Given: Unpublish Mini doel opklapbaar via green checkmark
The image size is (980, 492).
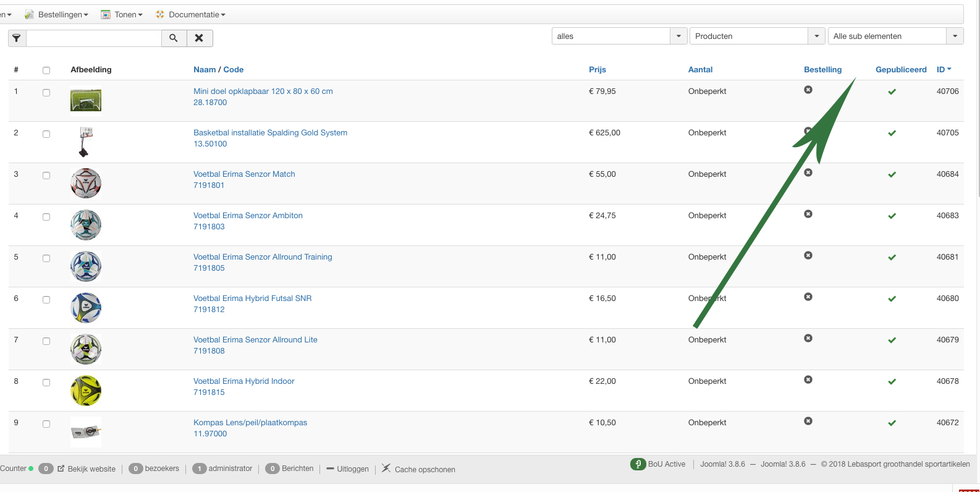Looking at the screenshot, I should point(892,92).
